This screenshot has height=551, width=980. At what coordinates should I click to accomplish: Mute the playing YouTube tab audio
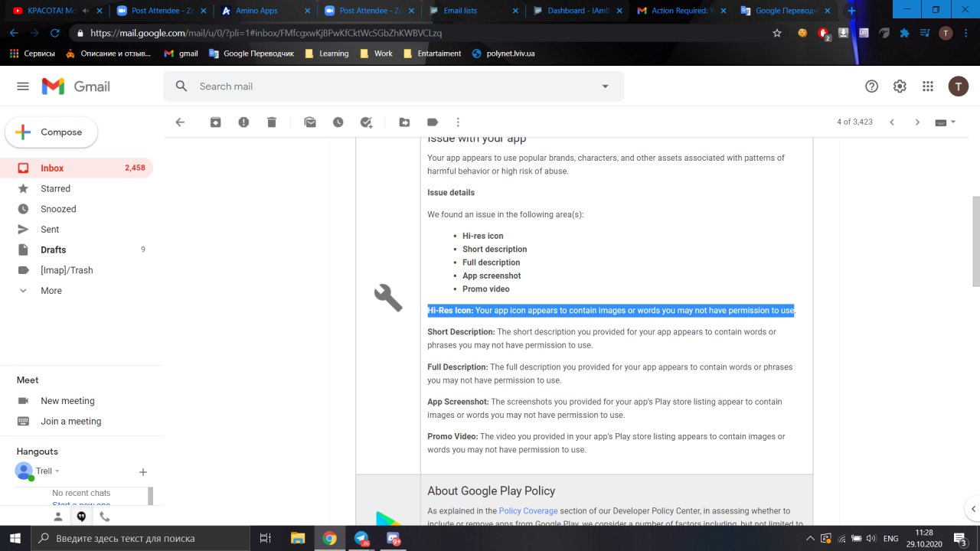tap(85, 11)
